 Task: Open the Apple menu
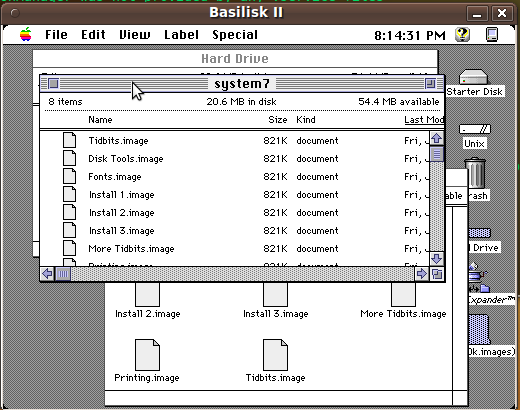pos(26,35)
